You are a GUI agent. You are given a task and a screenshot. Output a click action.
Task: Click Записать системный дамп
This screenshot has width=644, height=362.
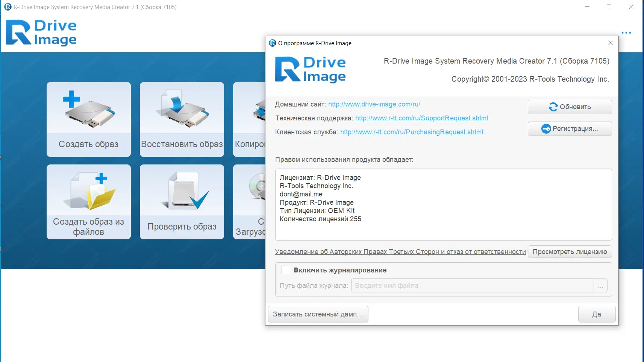click(318, 314)
